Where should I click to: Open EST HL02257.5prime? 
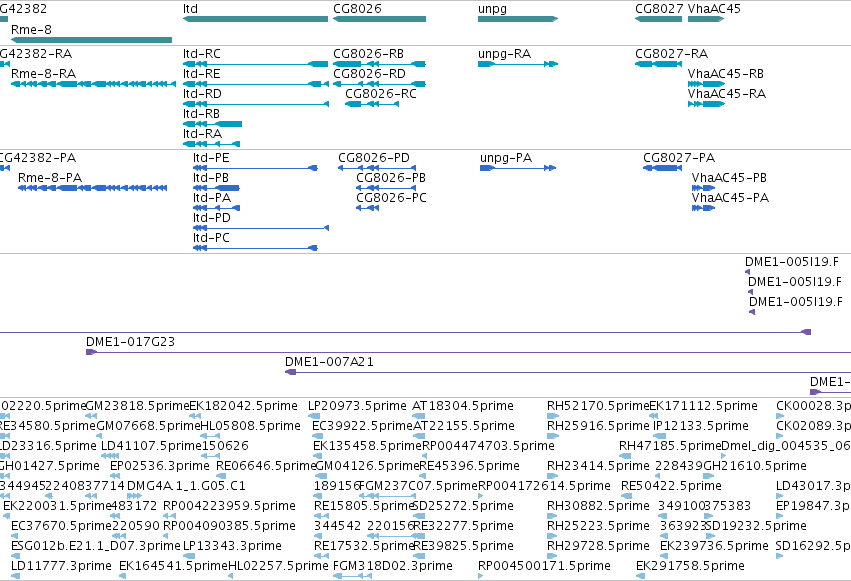pos(278,566)
